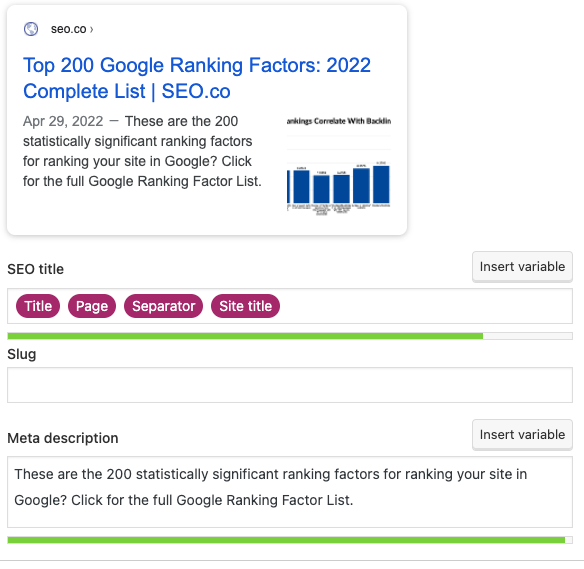
Task: Select the Site title variable tag
Action: tap(245, 306)
